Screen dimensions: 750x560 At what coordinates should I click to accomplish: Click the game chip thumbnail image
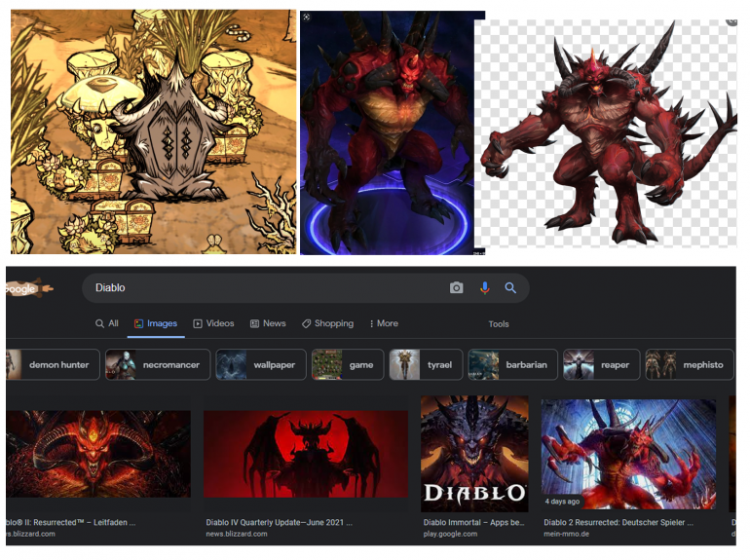[x=327, y=365]
